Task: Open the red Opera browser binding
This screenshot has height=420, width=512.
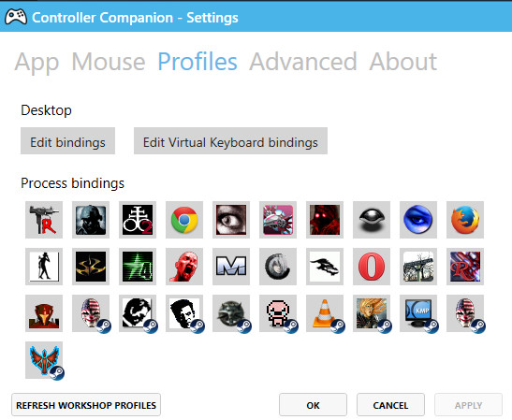Action: coord(372,267)
